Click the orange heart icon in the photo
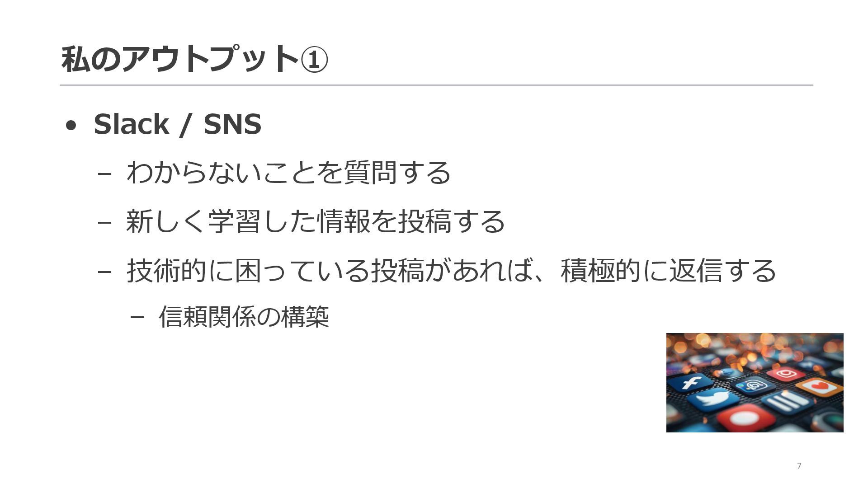The height and width of the screenshot is (488, 868). point(819,387)
